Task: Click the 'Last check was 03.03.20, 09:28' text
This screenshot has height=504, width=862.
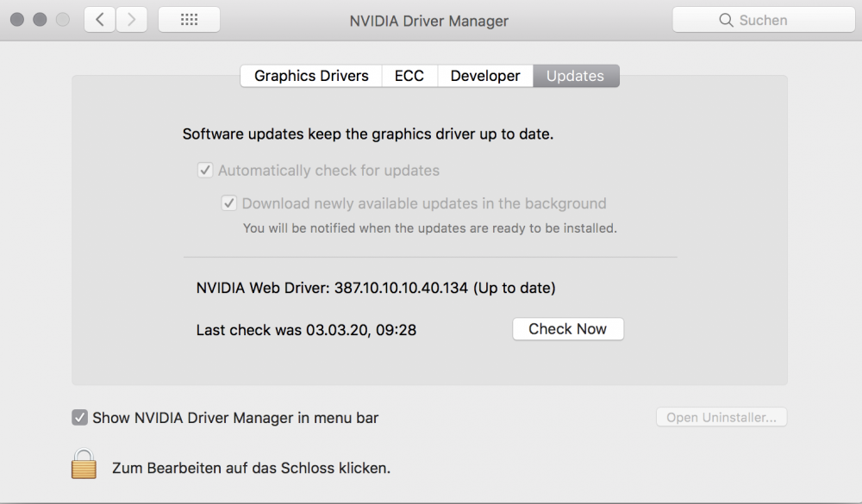Action: (306, 330)
